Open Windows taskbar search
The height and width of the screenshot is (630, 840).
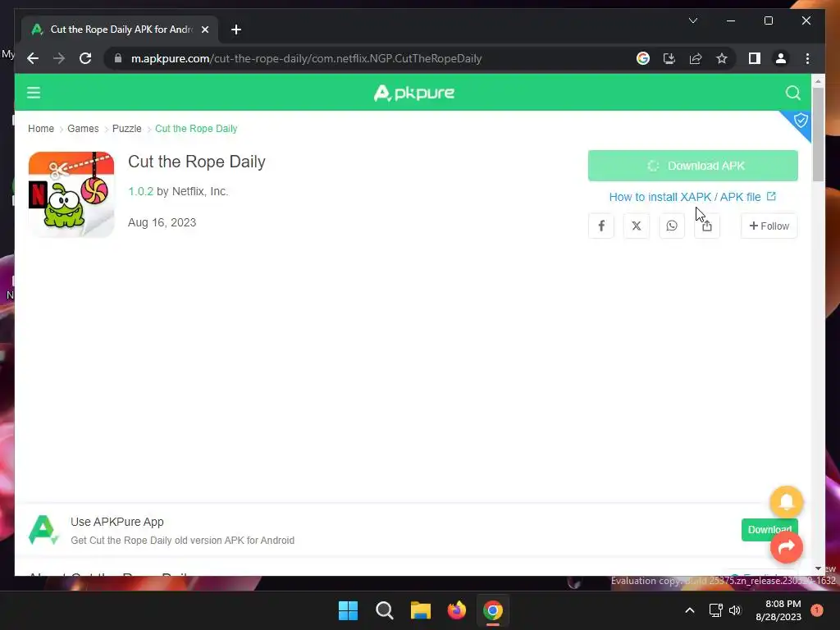point(384,610)
